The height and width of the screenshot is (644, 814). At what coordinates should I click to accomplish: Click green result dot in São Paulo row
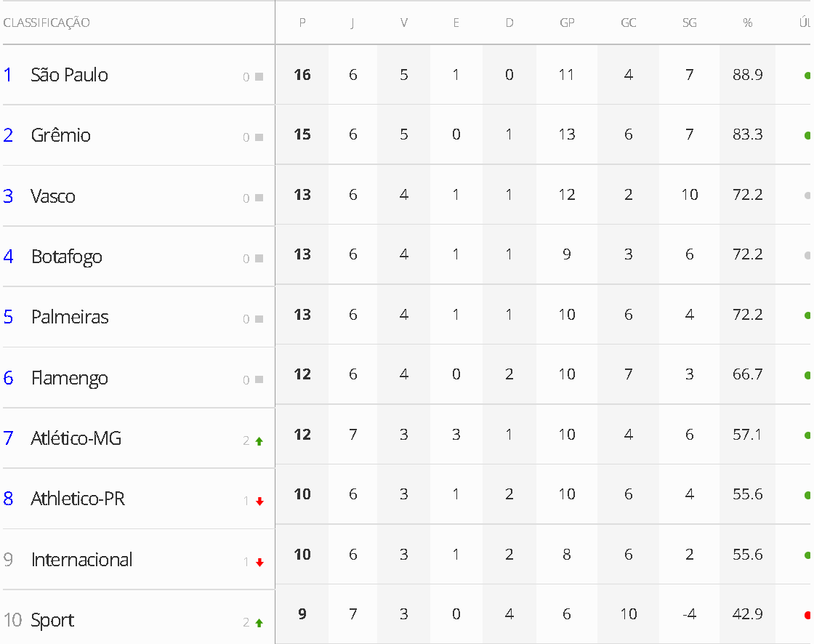(807, 76)
